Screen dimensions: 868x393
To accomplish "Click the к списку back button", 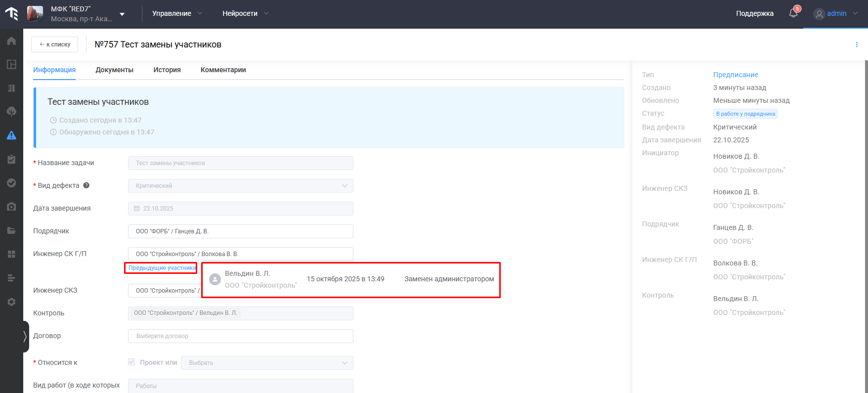I will (54, 44).
